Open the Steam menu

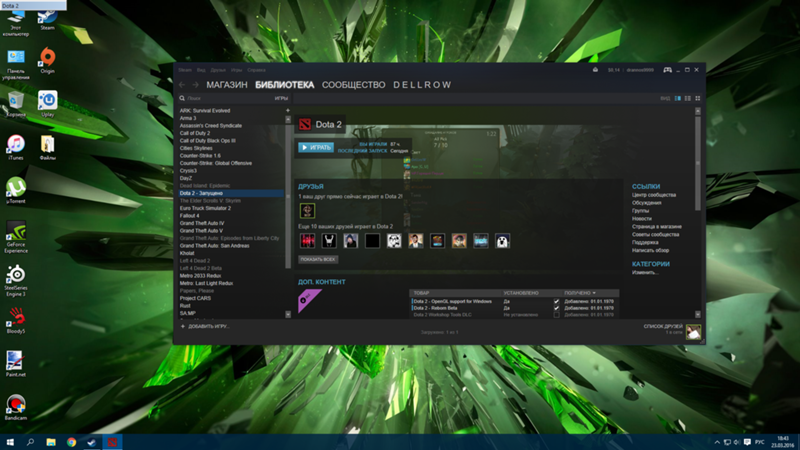click(185, 70)
